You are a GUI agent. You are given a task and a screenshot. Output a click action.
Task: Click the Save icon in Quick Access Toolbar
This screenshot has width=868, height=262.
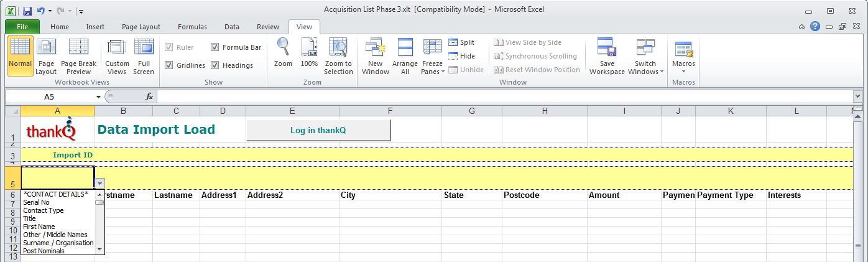[27, 10]
